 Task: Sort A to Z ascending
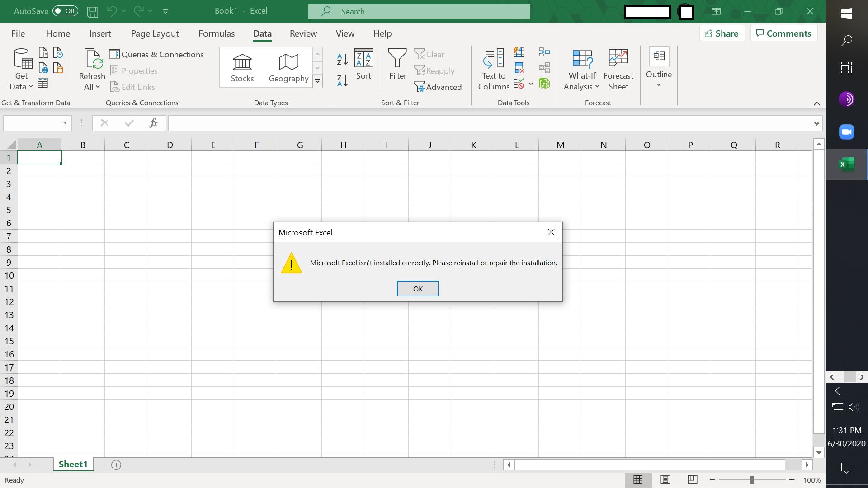[343, 59]
